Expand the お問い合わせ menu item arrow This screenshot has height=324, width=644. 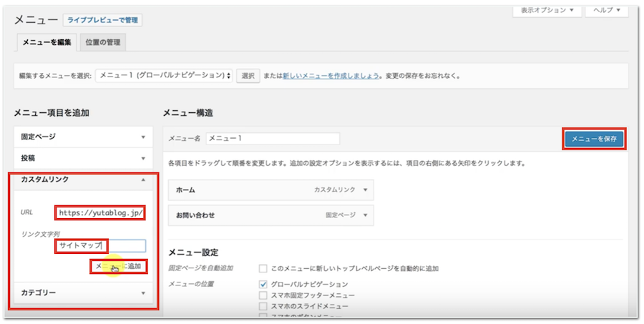pos(365,215)
